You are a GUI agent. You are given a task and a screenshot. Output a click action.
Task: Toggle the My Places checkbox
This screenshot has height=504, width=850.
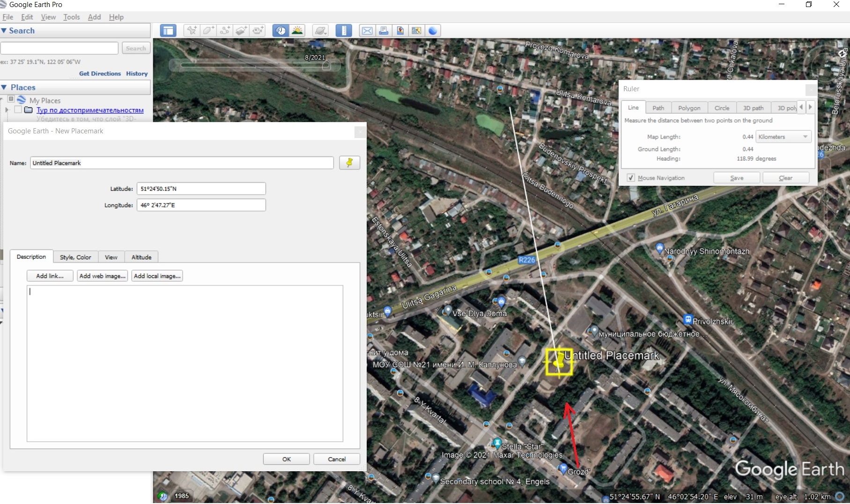11,99
